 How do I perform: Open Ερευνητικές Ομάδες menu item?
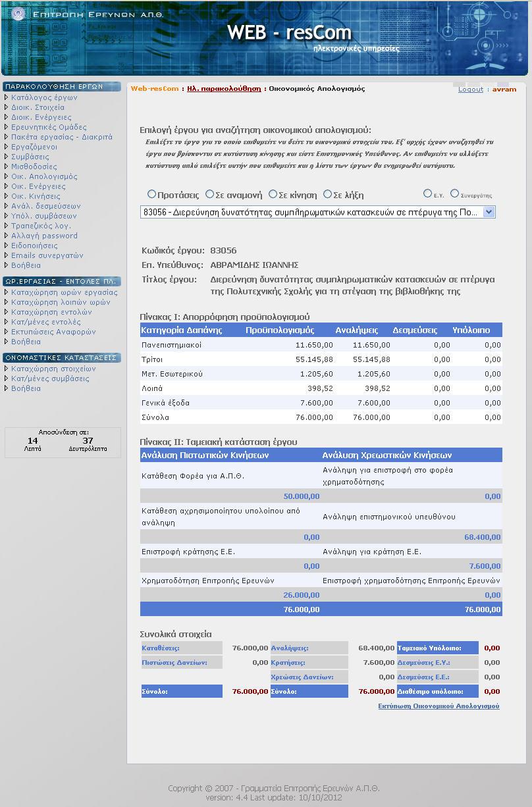[49, 127]
